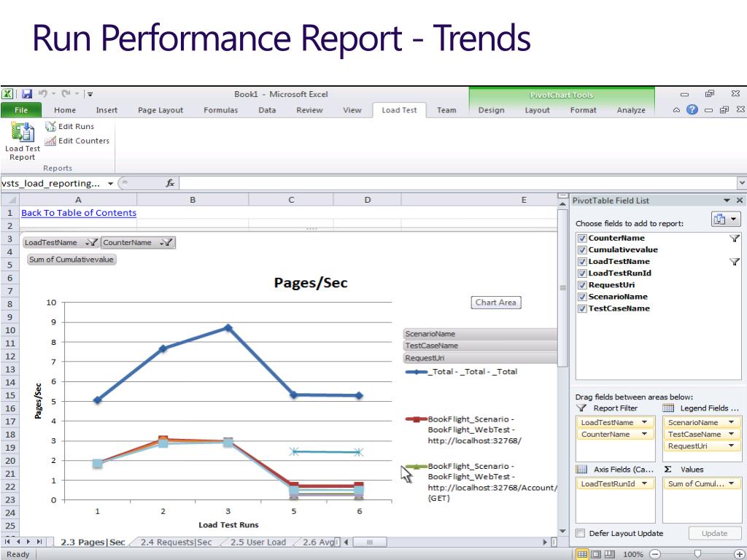This screenshot has width=747, height=560.
Task: Toggle the RequestUri field checkbox
Action: point(581,285)
